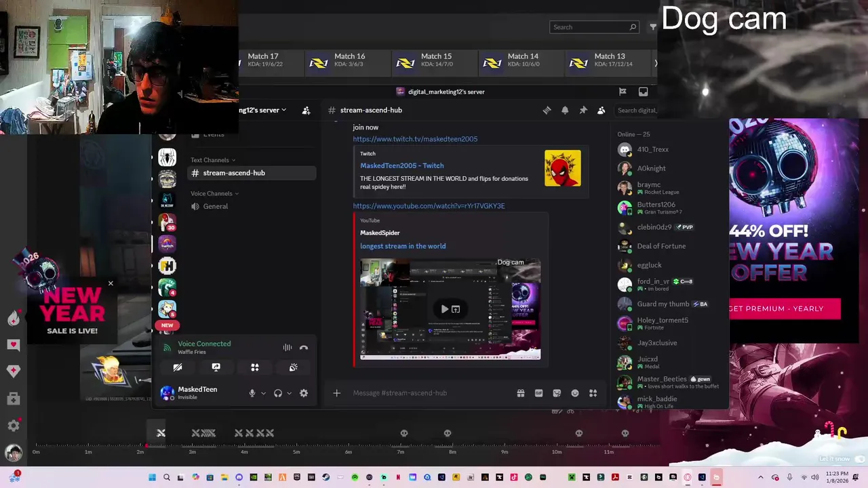
Task: Collapse the Text Channels category
Action: 213,160
